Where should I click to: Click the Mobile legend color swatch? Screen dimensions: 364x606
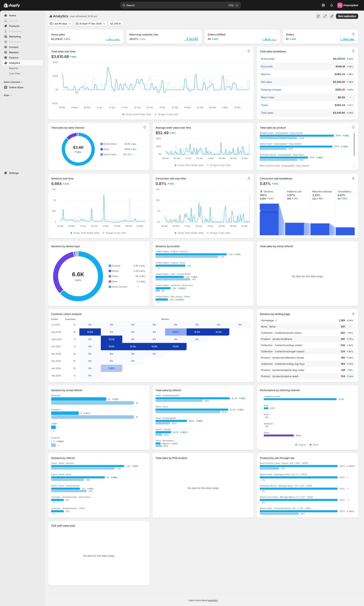pos(110,271)
